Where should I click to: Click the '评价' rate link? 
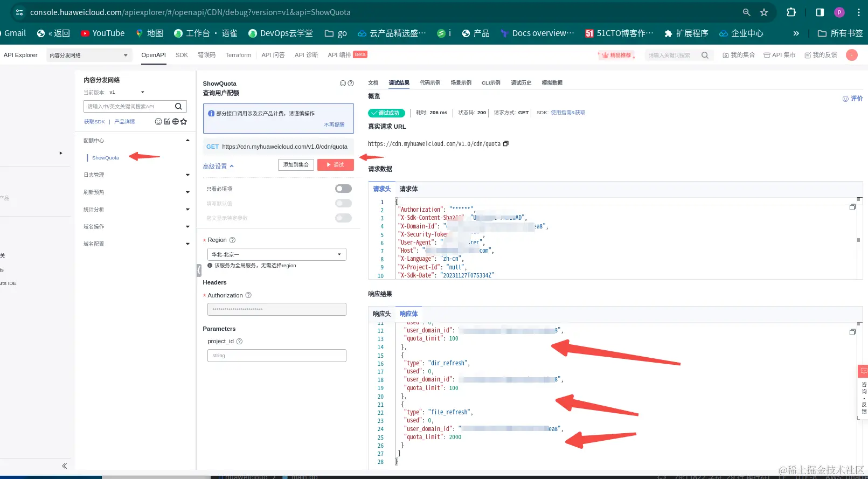[853, 99]
